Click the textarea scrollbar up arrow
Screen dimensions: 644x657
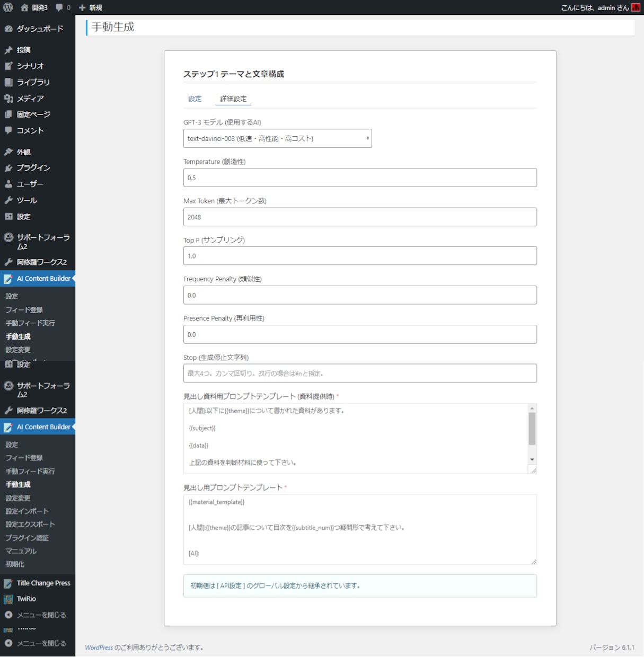tap(532, 408)
